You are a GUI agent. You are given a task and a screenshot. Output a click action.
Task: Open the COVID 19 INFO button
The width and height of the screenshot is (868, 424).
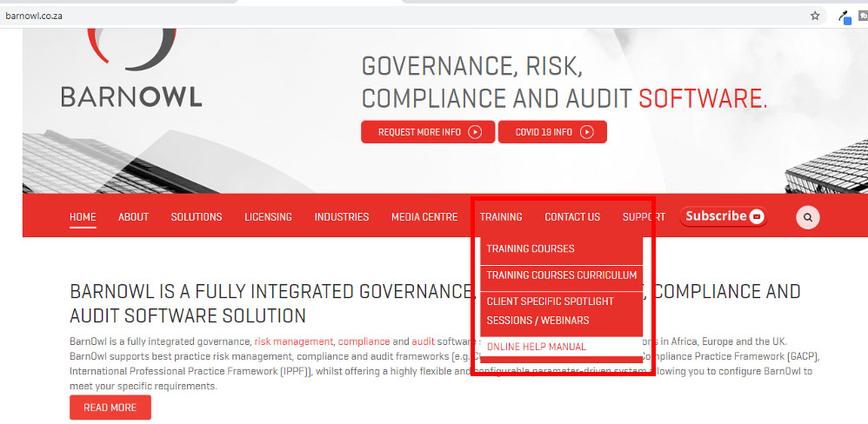(x=552, y=132)
